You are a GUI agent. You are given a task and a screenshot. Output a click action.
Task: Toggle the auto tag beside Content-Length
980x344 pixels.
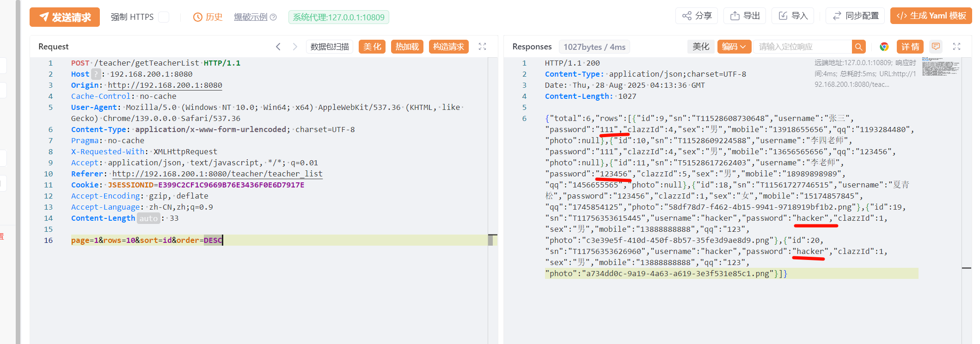click(148, 218)
